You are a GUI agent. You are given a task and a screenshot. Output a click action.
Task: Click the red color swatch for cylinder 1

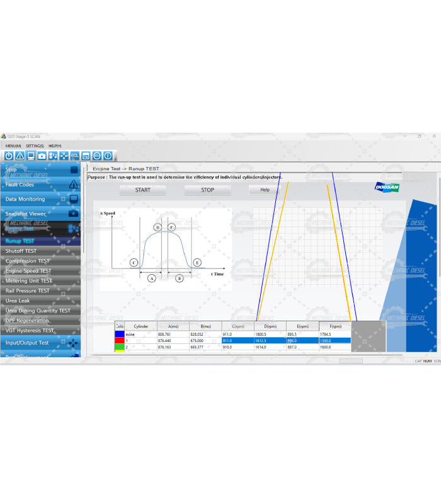pos(119,340)
